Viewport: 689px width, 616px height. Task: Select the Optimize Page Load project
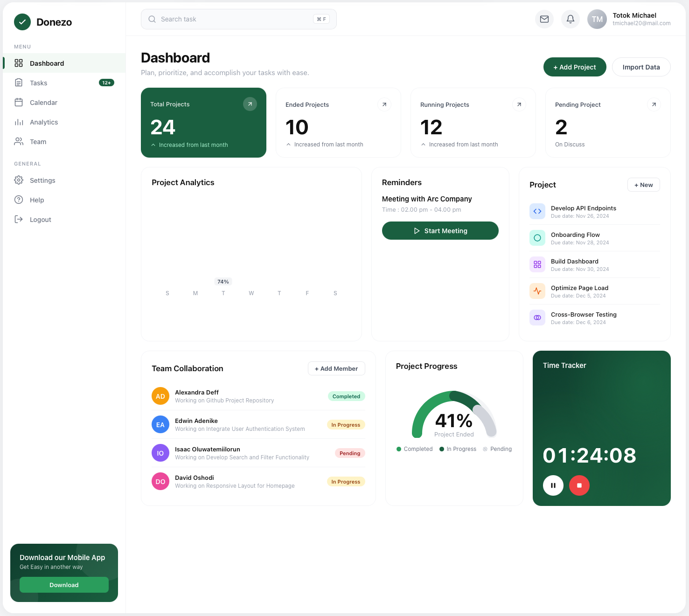(x=595, y=291)
